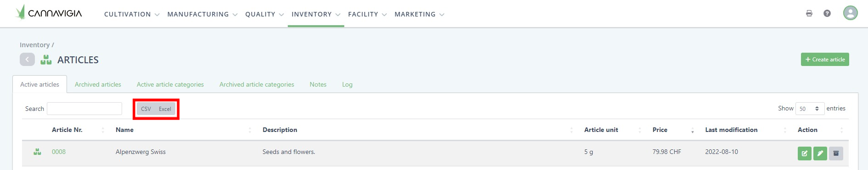Click the pencil icon for article 0008
This screenshot has height=170, width=868.
pyautogui.click(x=820, y=154)
